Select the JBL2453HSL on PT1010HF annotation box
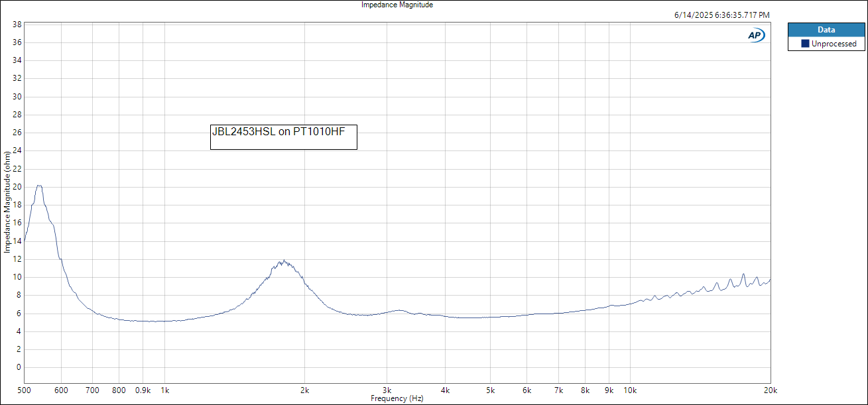 tap(284, 137)
